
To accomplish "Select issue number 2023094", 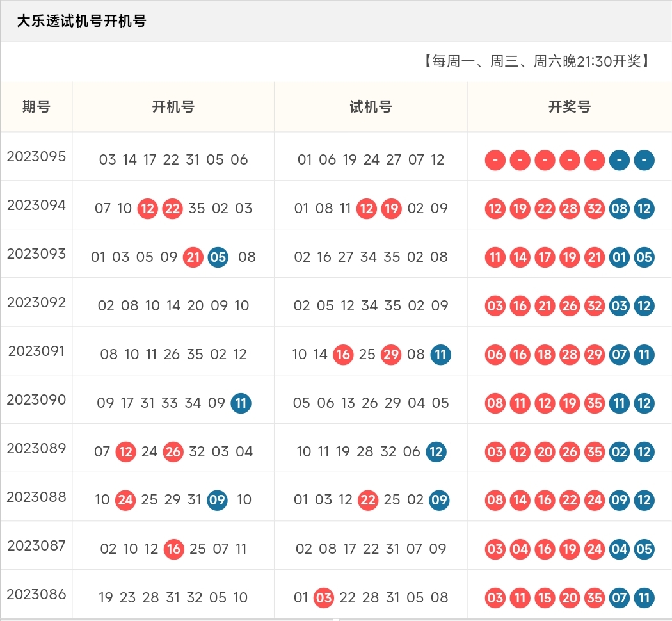I will [36, 206].
